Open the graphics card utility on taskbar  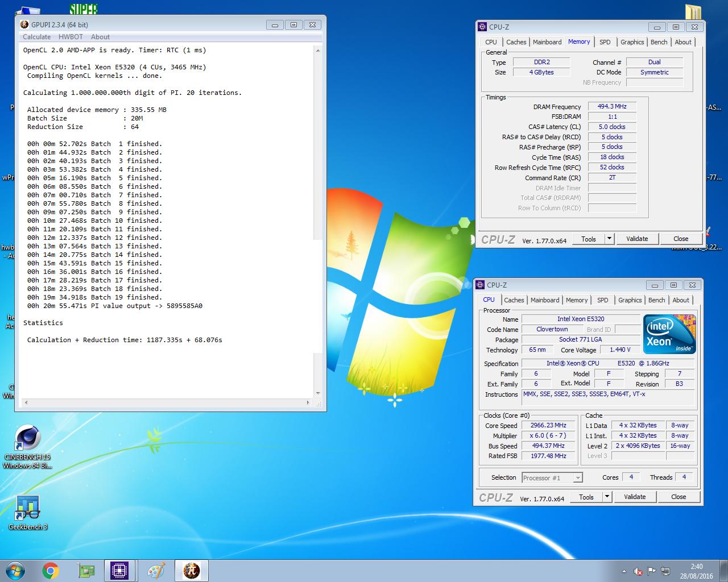(86, 570)
